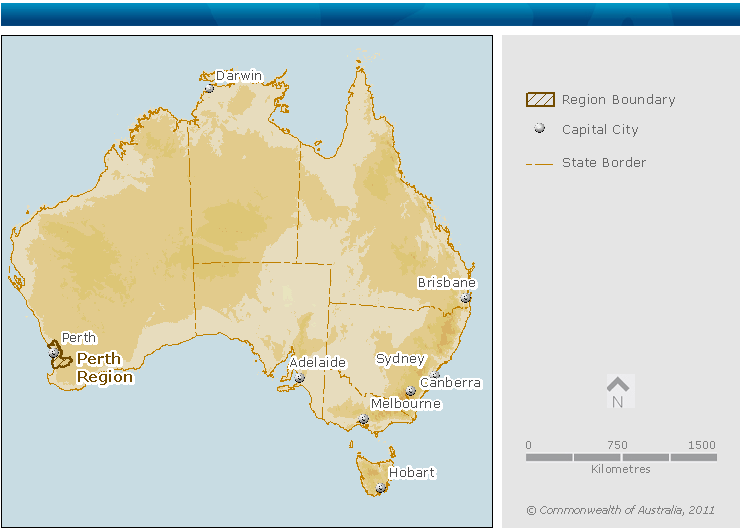This screenshot has width=740, height=528.
Task: Click the 'Adelaide' map label
Action: [318, 362]
